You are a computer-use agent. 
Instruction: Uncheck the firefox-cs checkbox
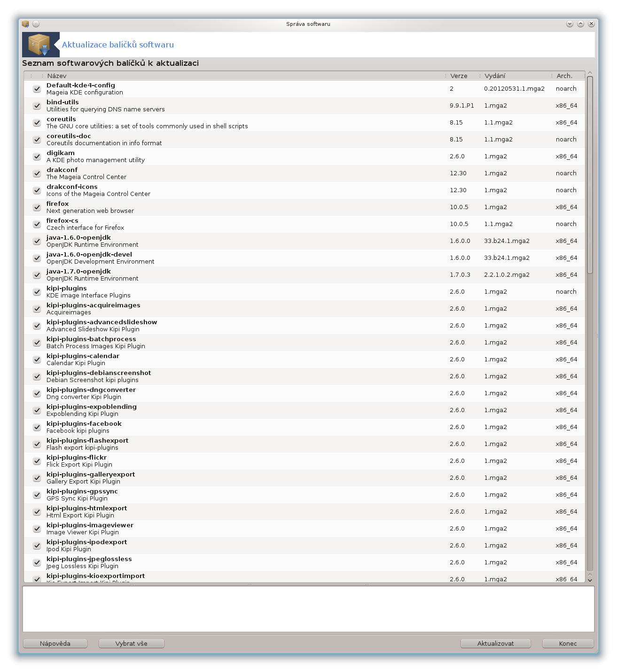point(37,224)
